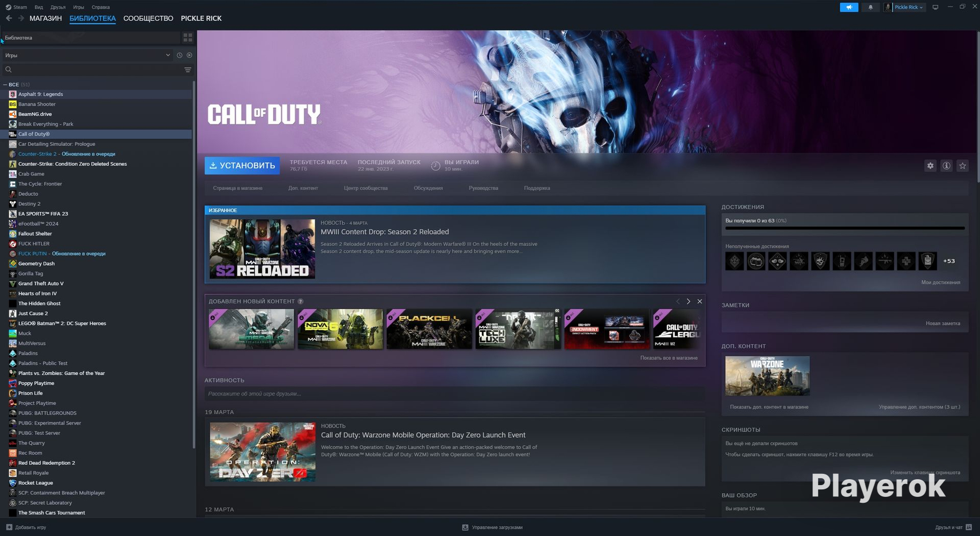Open the Друзья menu
Image resolution: width=980 pixels, height=536 pixels.
[58, 7]
